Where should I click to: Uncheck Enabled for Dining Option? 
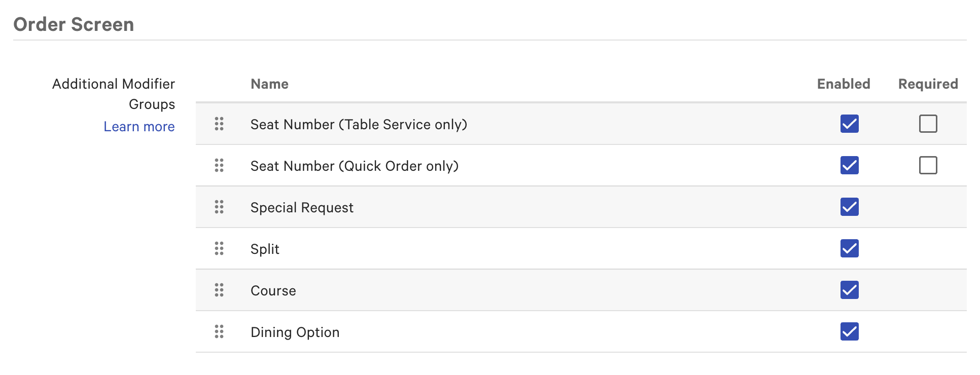pyautogui.click(x=849, y=332)
